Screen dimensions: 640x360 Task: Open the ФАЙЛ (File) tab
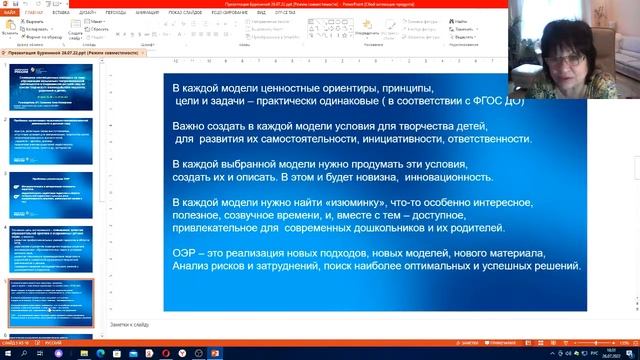(x=9, y=13)
